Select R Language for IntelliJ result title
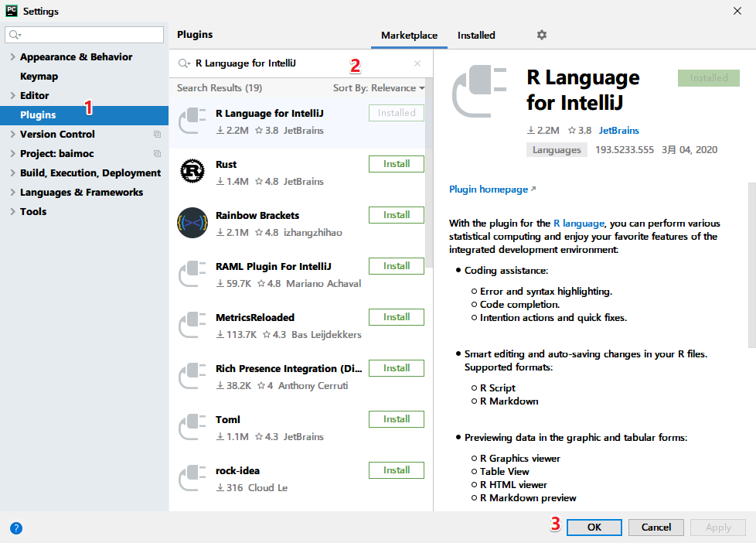The image size is (756, 543). point(270,114)
